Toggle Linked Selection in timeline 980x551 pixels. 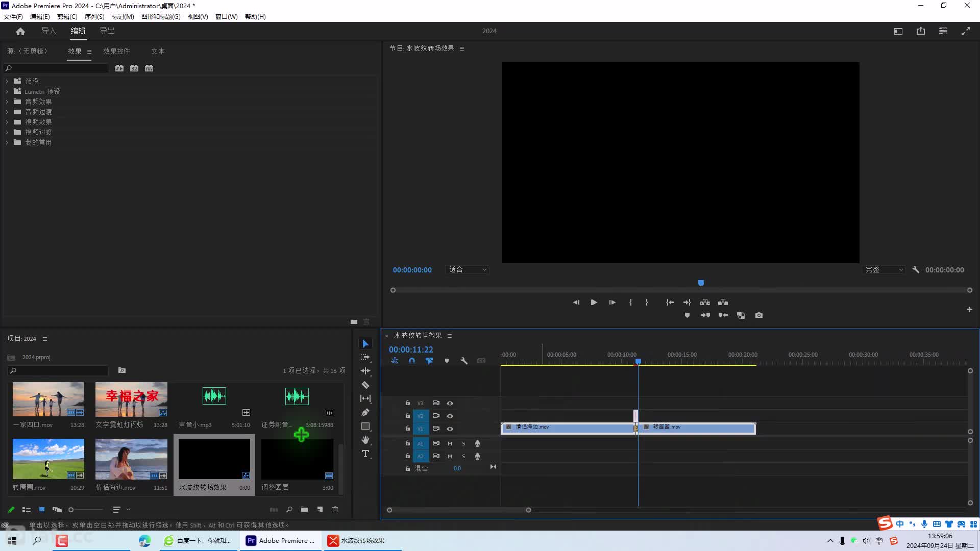click(x=429, y=361)
